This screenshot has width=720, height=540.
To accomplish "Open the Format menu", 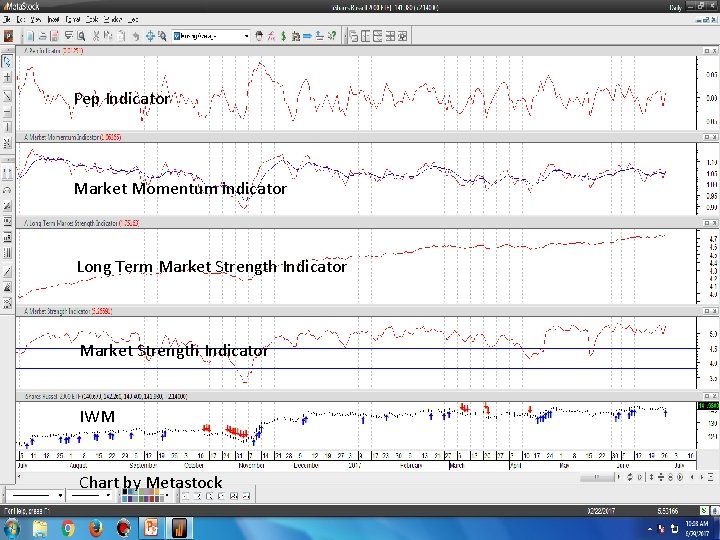I will (73, 20).
